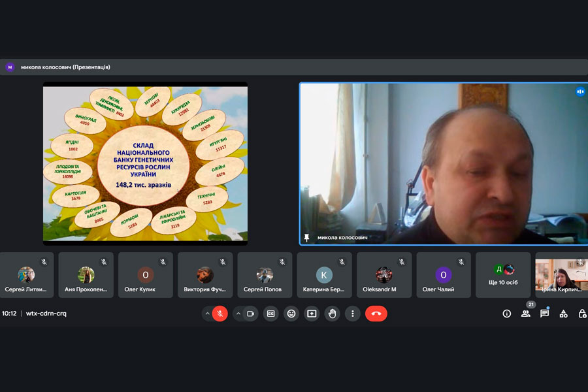
Task: Leave the call with the red hang-up button
Action: coord(376,314)
